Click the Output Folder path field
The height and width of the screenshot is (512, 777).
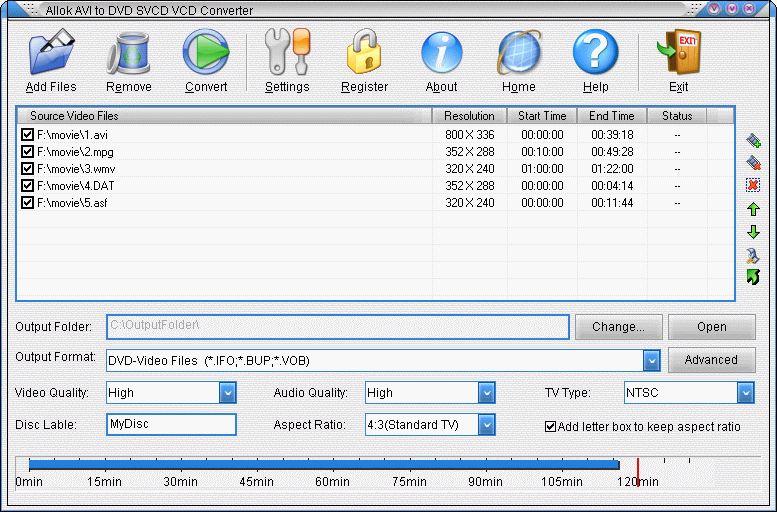tap(337, 327)
